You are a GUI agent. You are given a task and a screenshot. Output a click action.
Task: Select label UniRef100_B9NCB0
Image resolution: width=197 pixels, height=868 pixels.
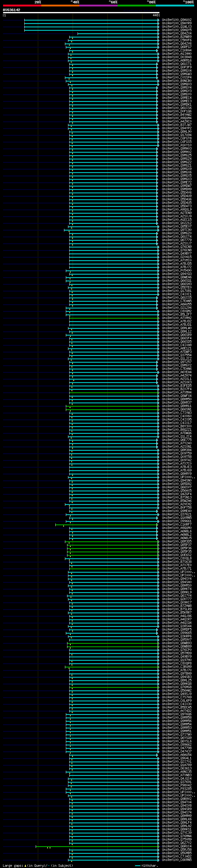coord(177,81)
